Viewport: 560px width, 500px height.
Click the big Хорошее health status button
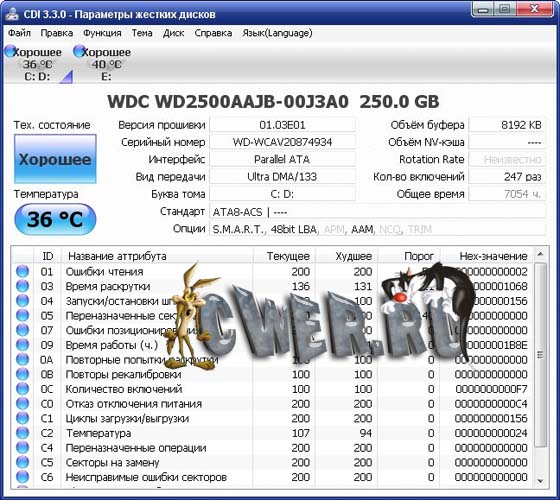pyautogui.click(x=55, y=159)
